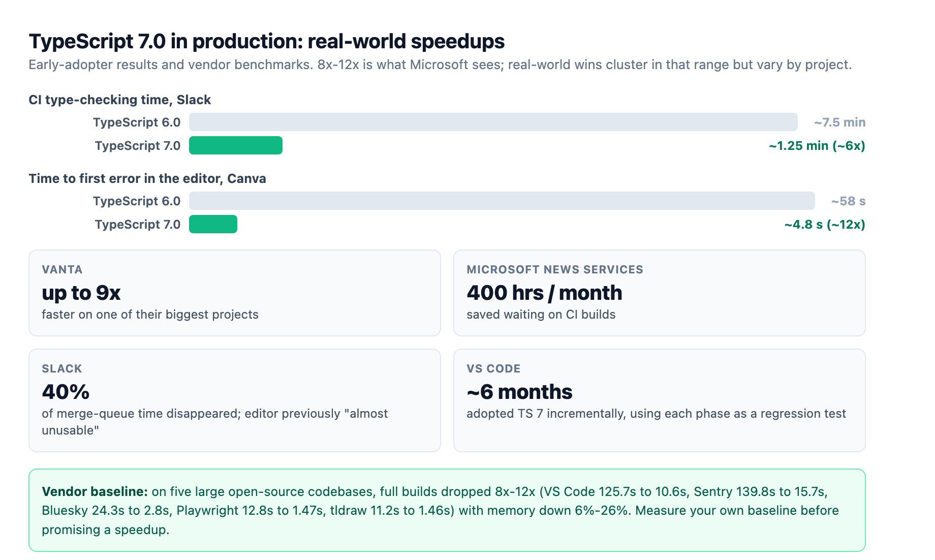The image size is (935, 560).
Task: Click the 'MICROSOFT NEWS SERVICES' card label
Action: coord(555,269)
